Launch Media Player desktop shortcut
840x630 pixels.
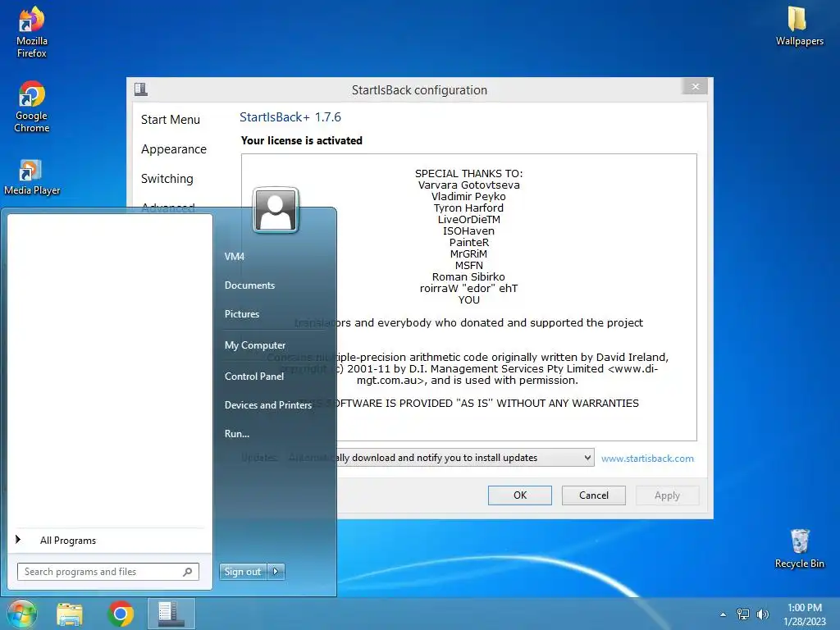point(32,177)
